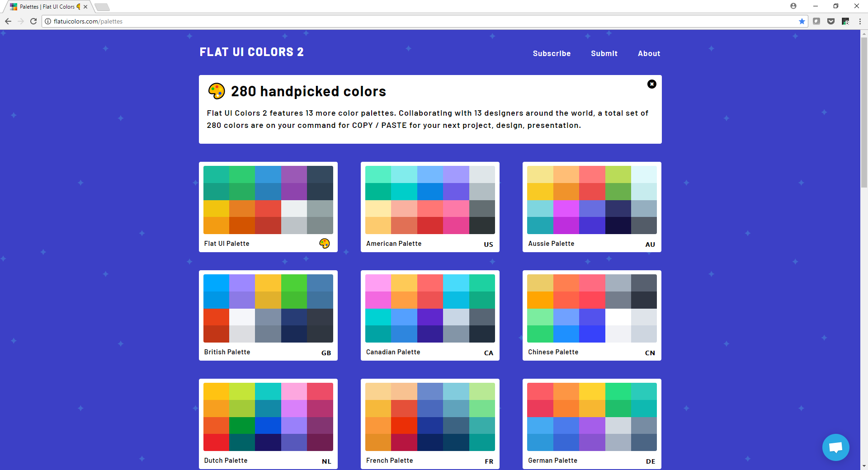Click the scrollbar up arrow
The width and height of the screenshot is (868, 470).
tap(864, 33)
